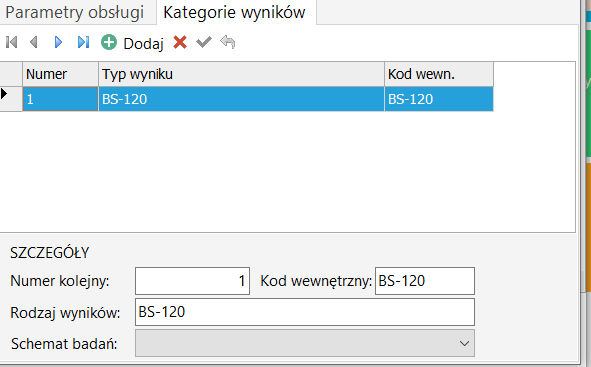Click the Schemat badań combo box field
591x367 pixels.
tap(305, 343)
